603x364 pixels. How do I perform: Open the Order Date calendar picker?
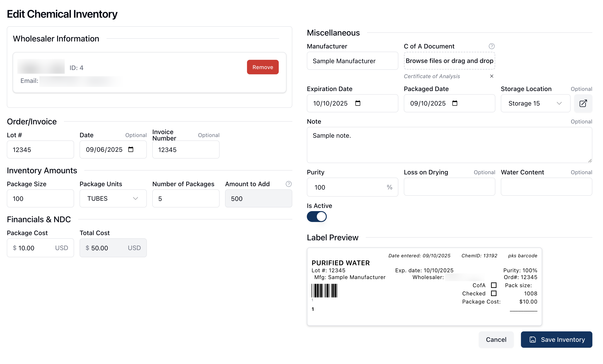point(131,149)
